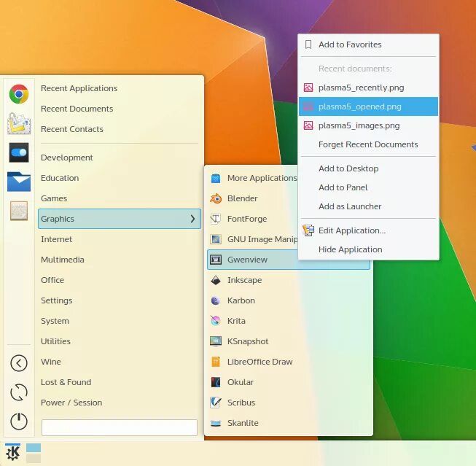Open the Games category

120,198
